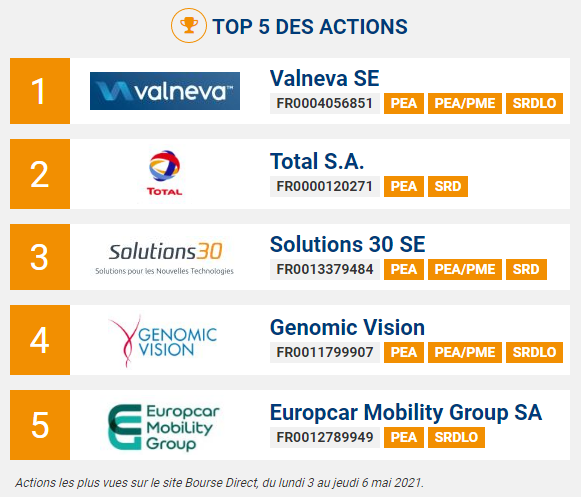Click the ISIN code FR0004056851
Image resolution: width=581 pixels, height=497 pixels.
pyautogui.click(x=325, y=103)
